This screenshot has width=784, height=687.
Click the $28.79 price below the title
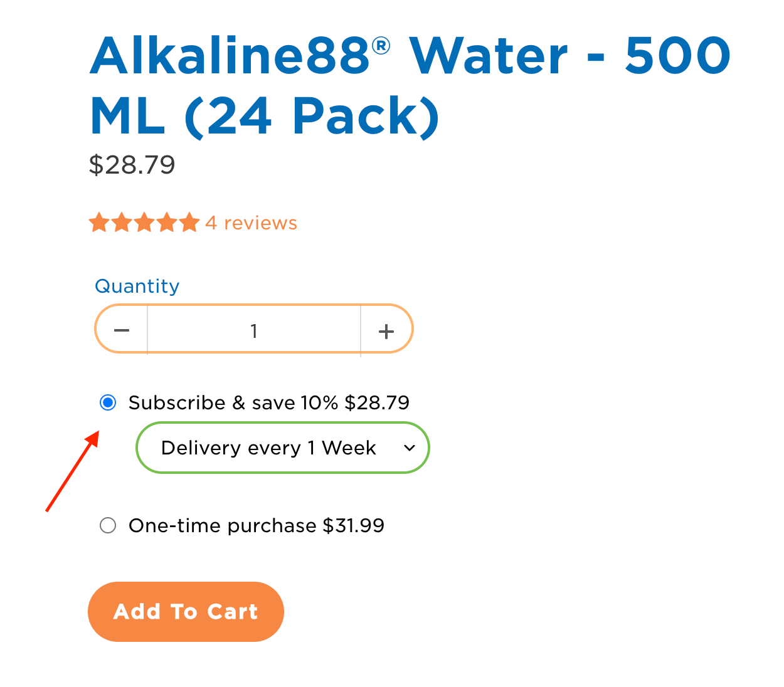(x=132, y=165)
